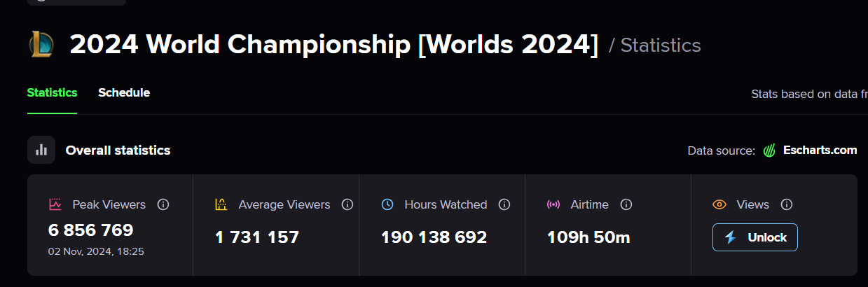The image size is (868, 287).
Task: Click the Airtime broadcast icon
Action: [x=553, y=204]
